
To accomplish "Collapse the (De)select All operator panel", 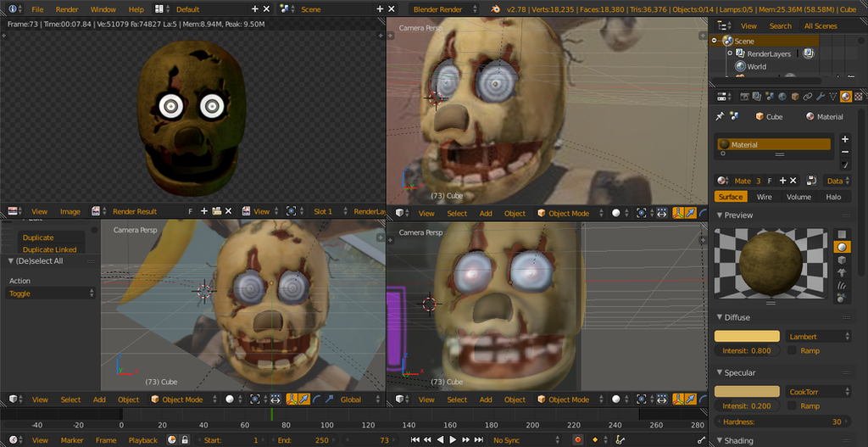I will [x=10, y=261].
